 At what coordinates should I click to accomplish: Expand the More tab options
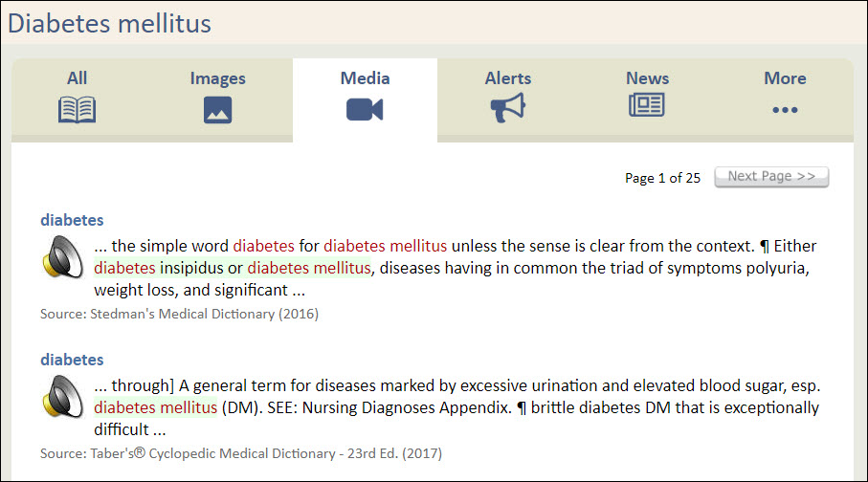pyautogui.click(x=785, y=78)
